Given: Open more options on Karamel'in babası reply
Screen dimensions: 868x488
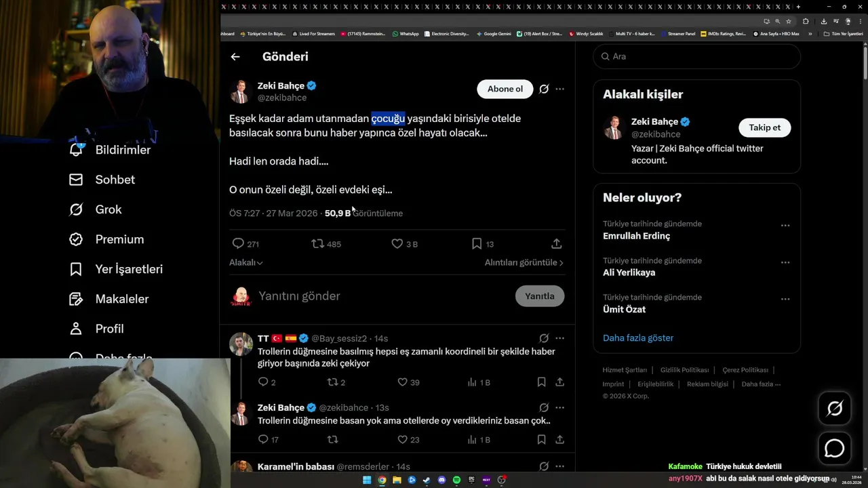Looking at the screenshot, I should coord(559,466).
